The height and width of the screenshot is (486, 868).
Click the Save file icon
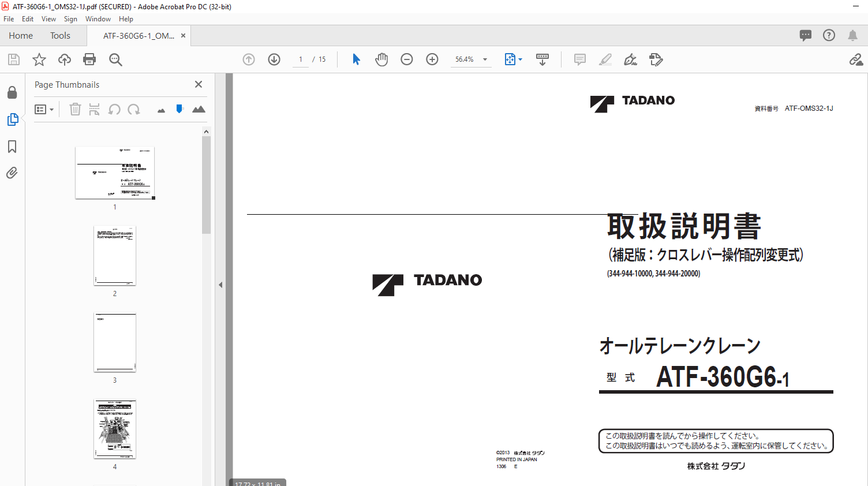click(14, 59)
